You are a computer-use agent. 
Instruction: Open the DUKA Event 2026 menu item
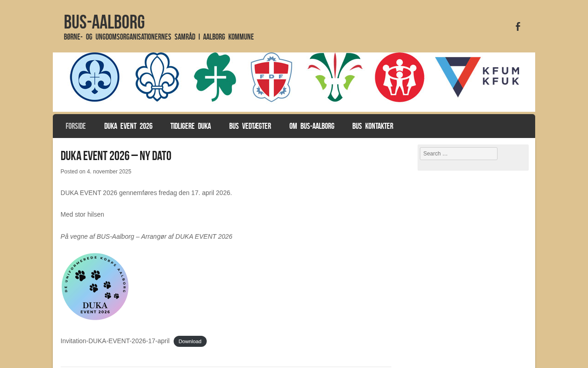pos(128,126)
